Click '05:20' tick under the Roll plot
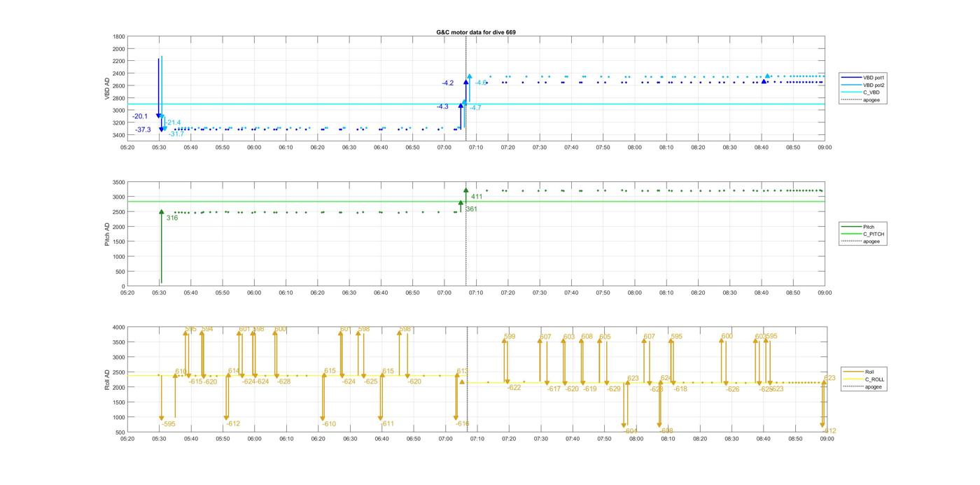The height and width of the screenshot is (485, 980). (127, 440)
